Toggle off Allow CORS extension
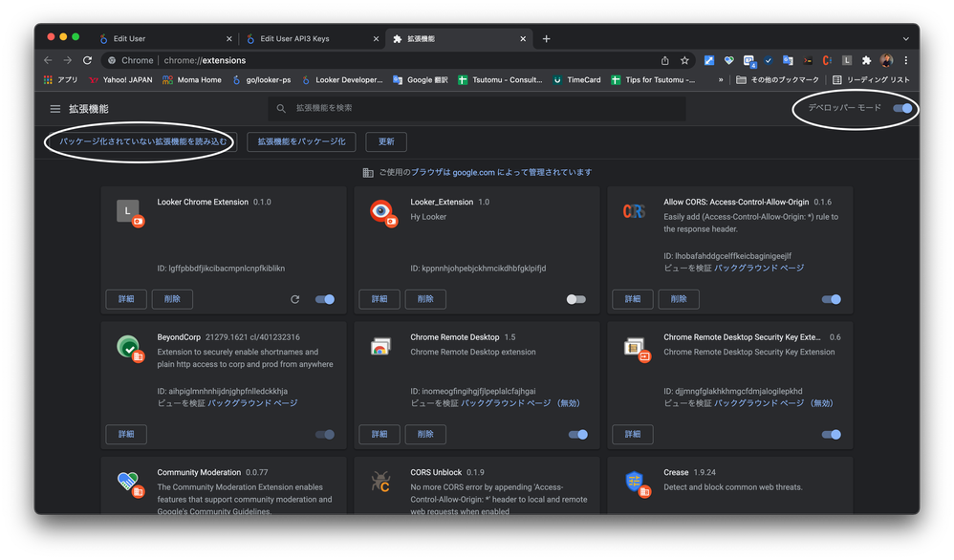The height and width of the screenshot is (560, 954). coord(831,299)
